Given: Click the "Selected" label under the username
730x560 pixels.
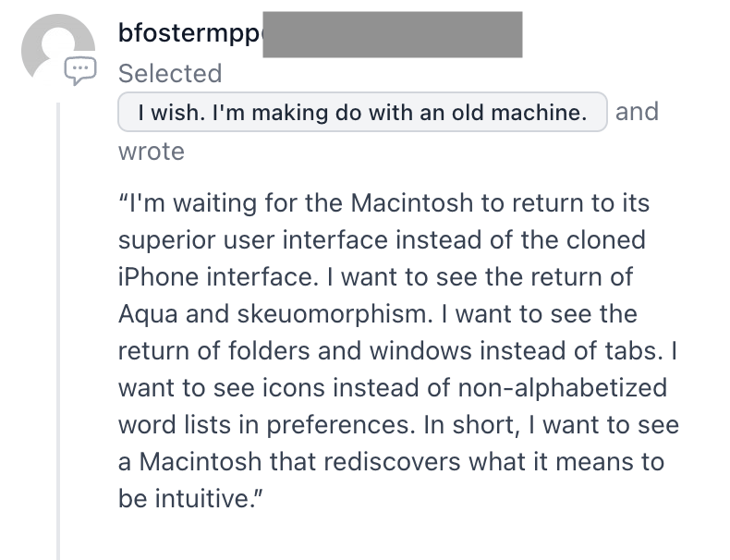Looking at the screenshot, I should point(170,74).
